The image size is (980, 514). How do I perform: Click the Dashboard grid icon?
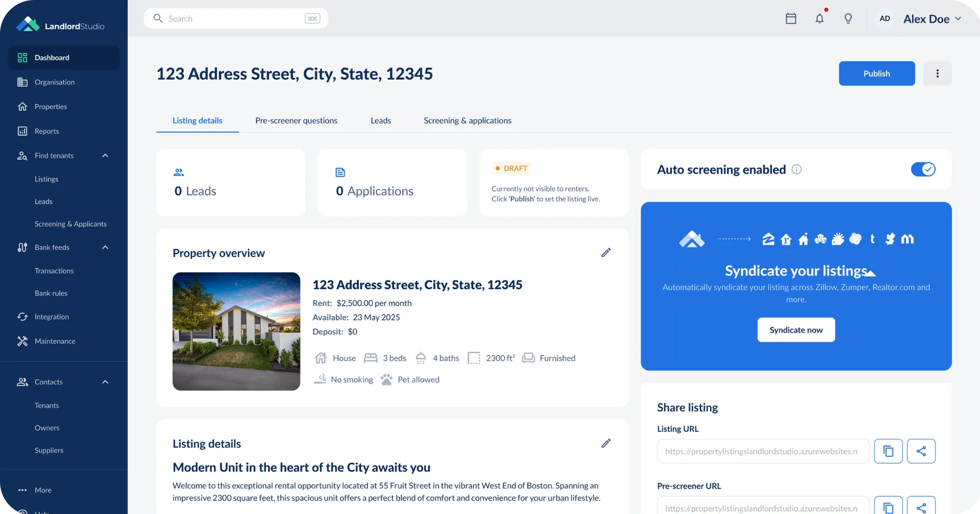point(22,58)
